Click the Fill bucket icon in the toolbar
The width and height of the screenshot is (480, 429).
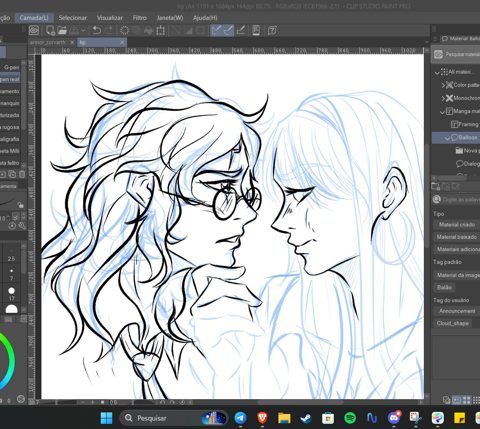(148, 31)
